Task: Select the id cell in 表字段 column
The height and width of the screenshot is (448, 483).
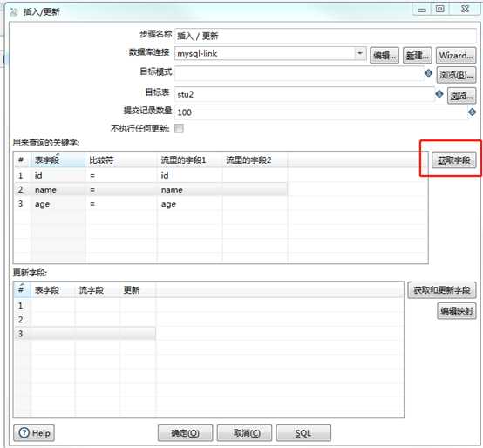Action: coord(58,175)
